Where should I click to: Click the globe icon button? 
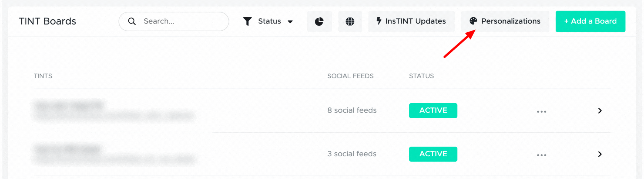[350, 21]
